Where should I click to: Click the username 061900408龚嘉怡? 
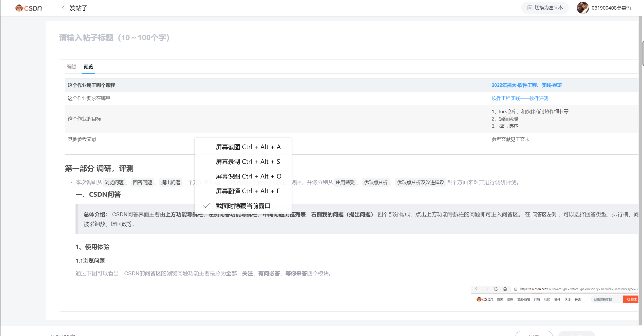click(611, 8)
